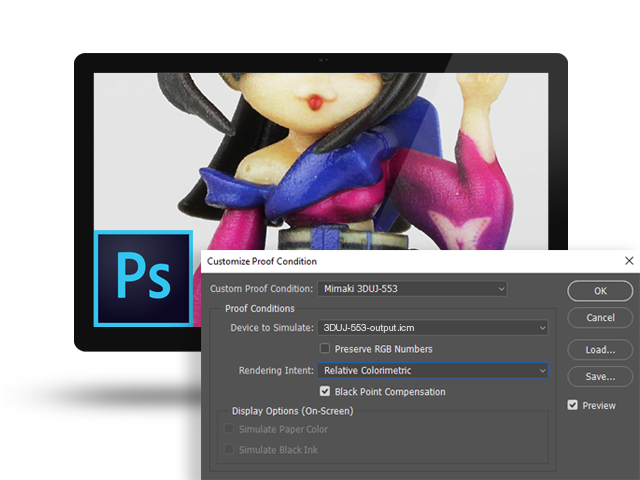Toggle the Preview checkbox
Viewport: 640px width, 480px height.
[x=573, y=405]
